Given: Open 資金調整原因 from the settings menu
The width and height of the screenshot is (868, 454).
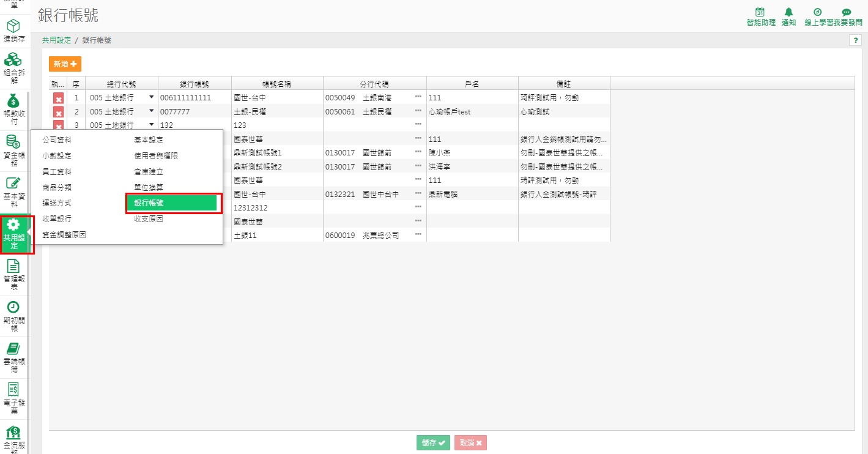Looking at the screenshot, I should [64, 235].
